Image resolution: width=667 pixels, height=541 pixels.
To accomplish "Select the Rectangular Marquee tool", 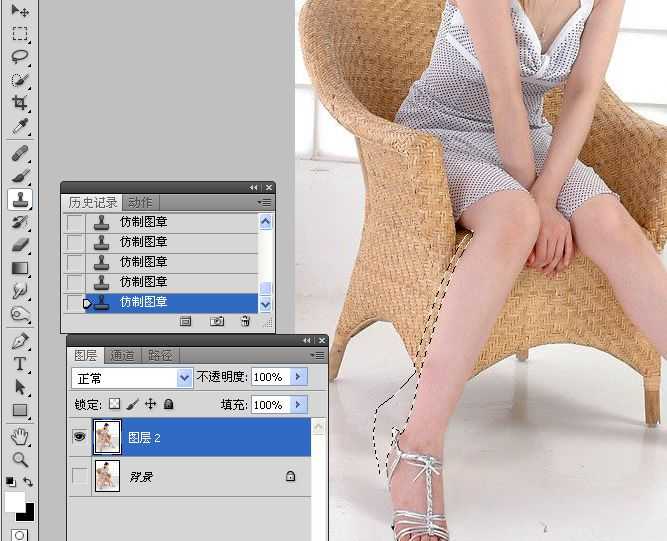I will [20, 33].
